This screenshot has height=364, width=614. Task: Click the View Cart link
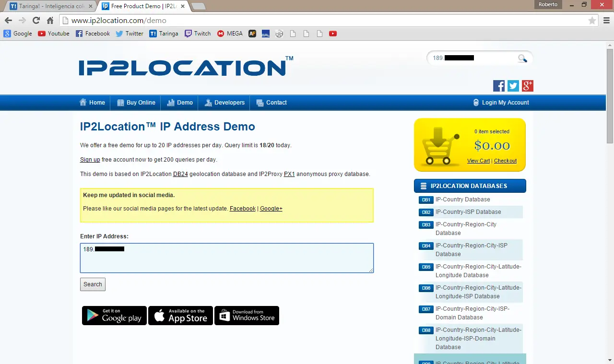point(478,161)
